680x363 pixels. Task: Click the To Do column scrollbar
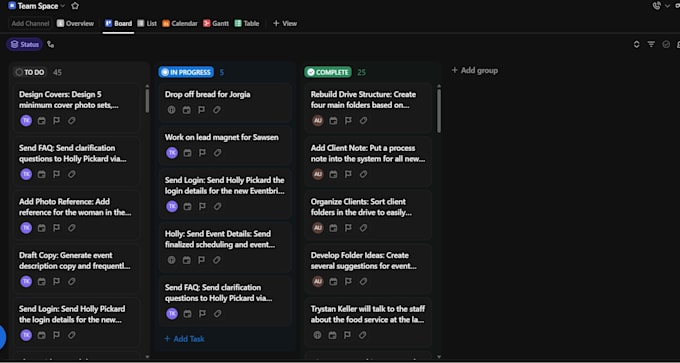147,101
